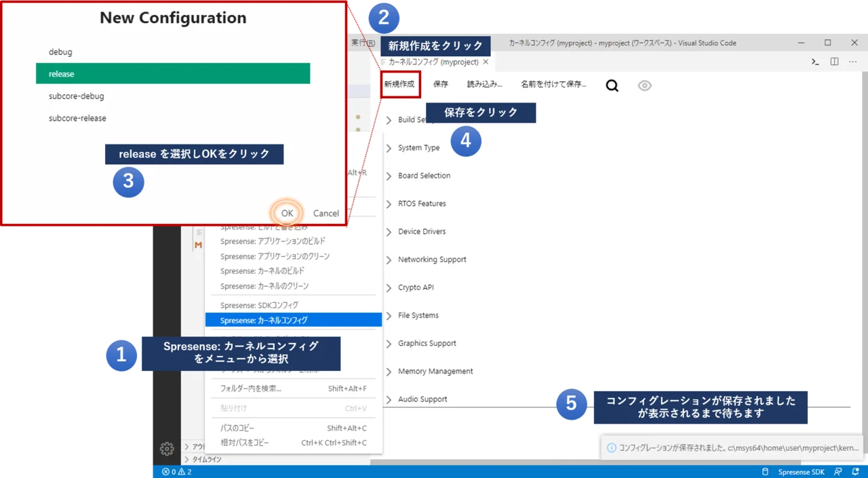
Task: Expand the Board Selection section
Action: point(418,176)
